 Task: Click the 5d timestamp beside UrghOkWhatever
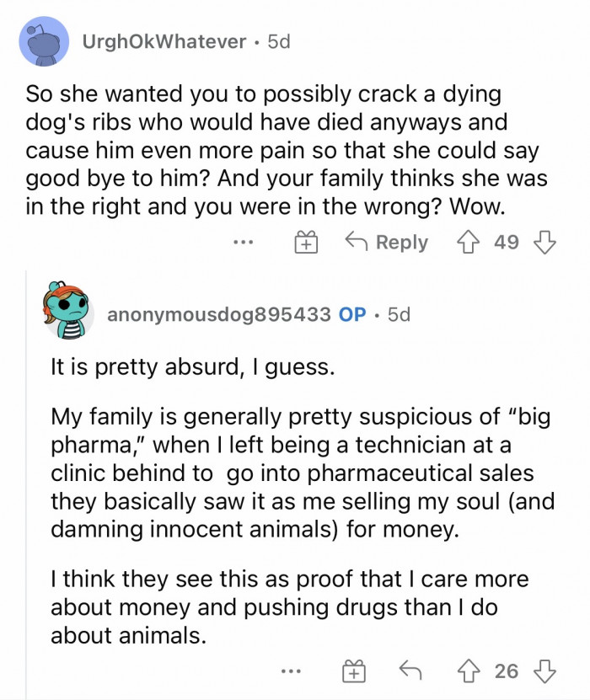tap(277, 41)
